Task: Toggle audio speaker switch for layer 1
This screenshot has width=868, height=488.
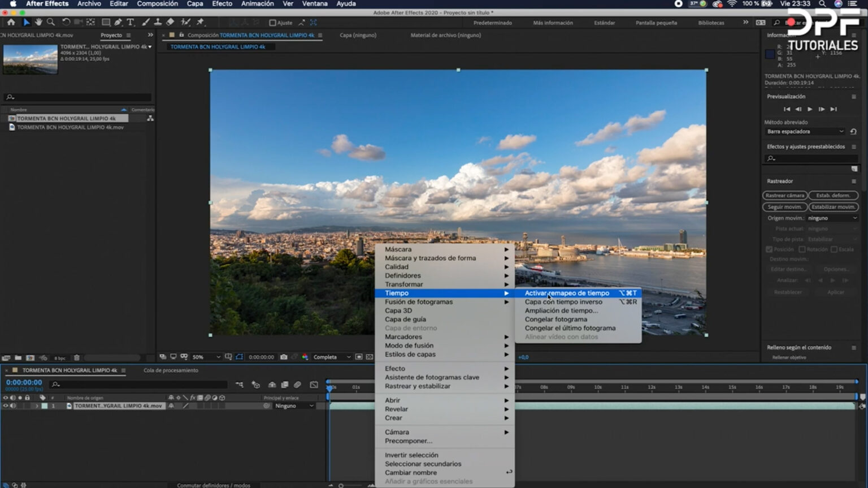Action: pyautogui.click(x=13, y=406)
